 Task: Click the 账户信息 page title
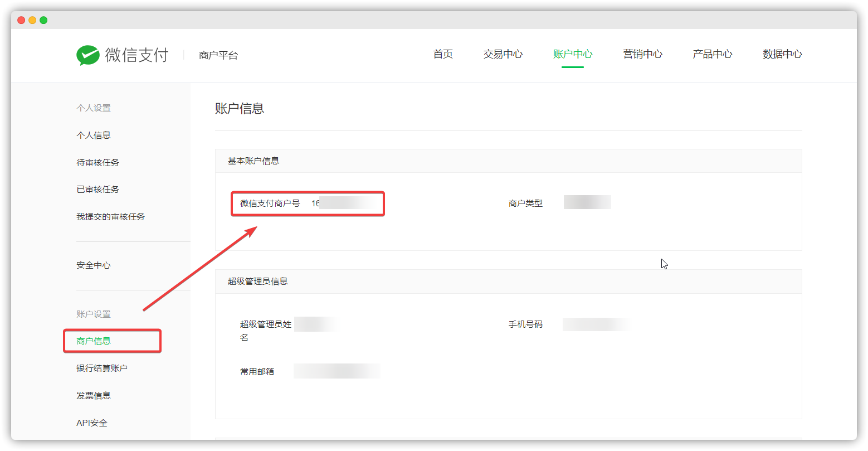click(240, 109)
